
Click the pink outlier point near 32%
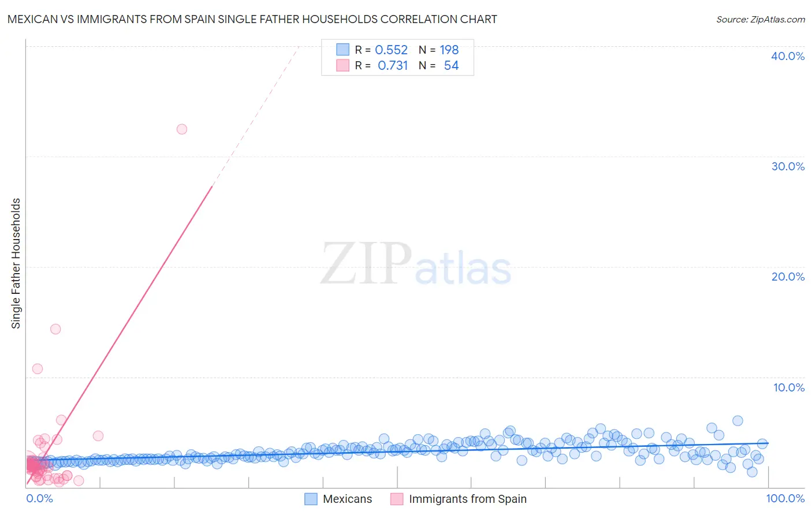click(182, 129)
